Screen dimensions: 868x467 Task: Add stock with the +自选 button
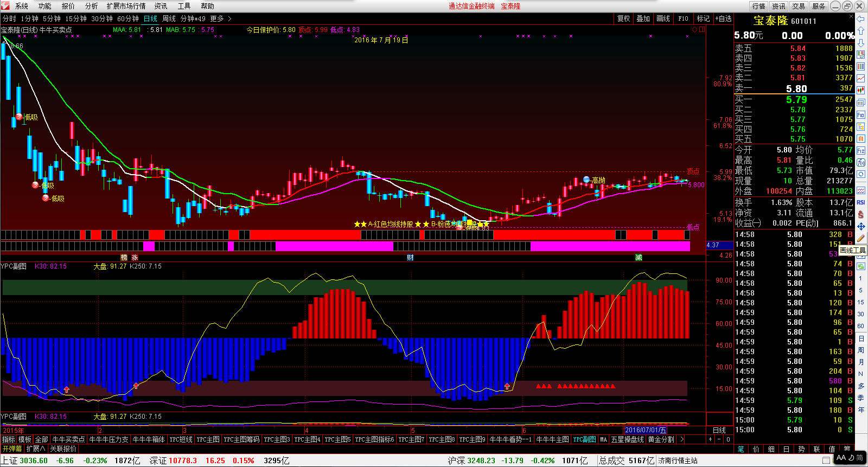point(723,18)
